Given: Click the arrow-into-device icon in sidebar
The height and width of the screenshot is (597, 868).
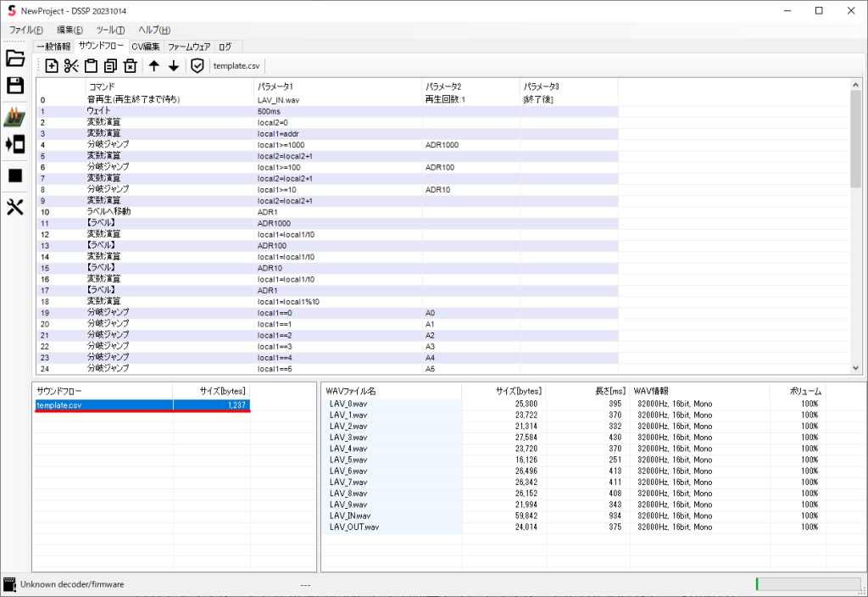Looking at the screenshot, I should coord(14,144).
